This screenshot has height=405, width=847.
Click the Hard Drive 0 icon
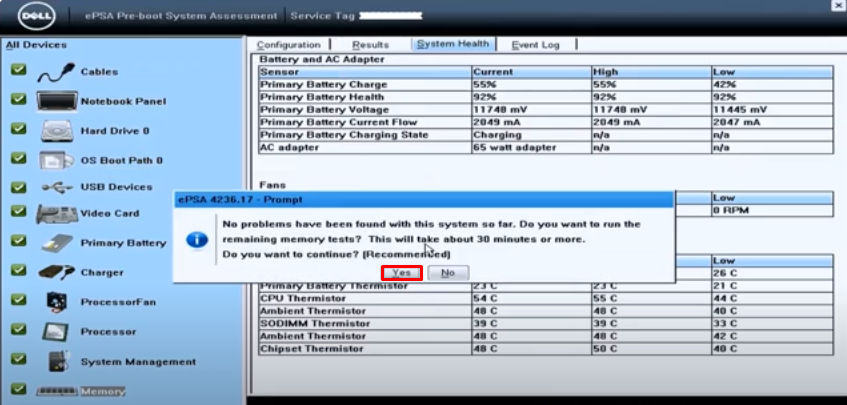point(56,131)
